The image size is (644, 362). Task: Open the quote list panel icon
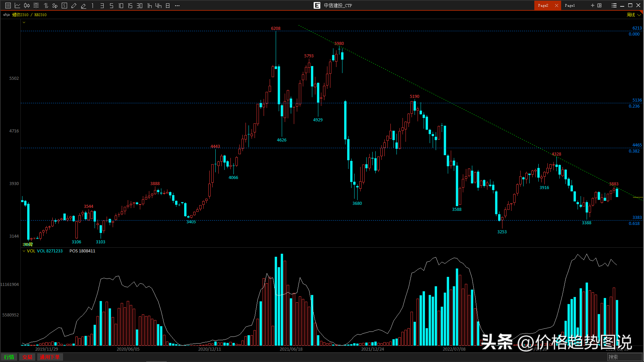(8, 5)
